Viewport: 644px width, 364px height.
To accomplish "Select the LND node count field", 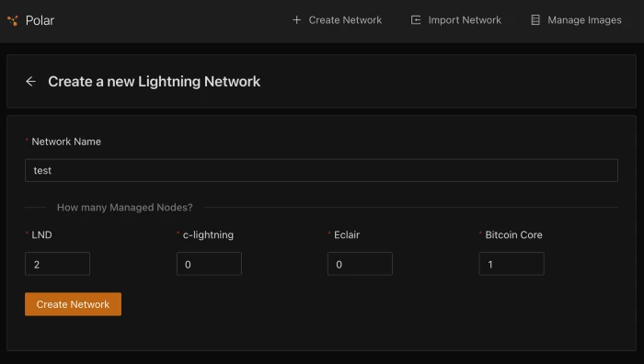I will [57, 264].
